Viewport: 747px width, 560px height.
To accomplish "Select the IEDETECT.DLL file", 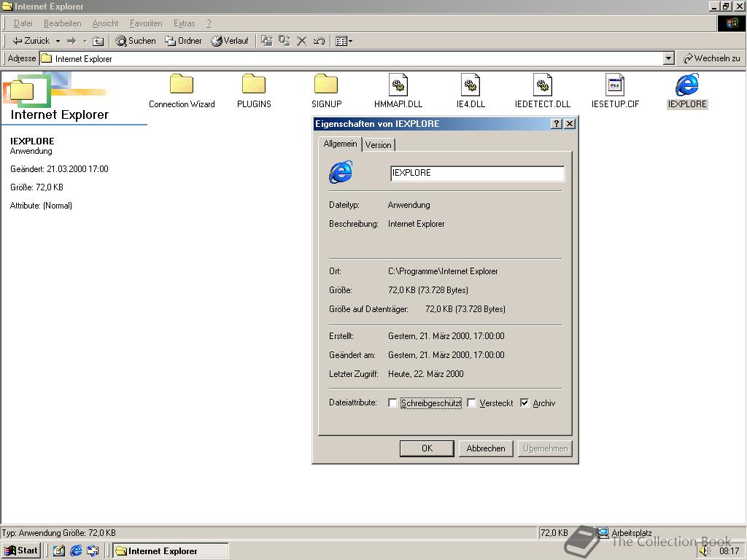I will tap(543, 91).
